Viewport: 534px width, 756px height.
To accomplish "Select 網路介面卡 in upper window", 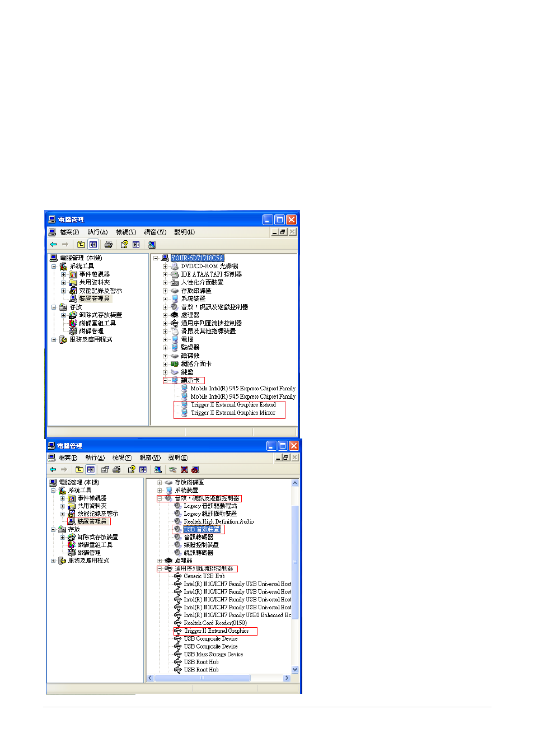I will 196,363.
